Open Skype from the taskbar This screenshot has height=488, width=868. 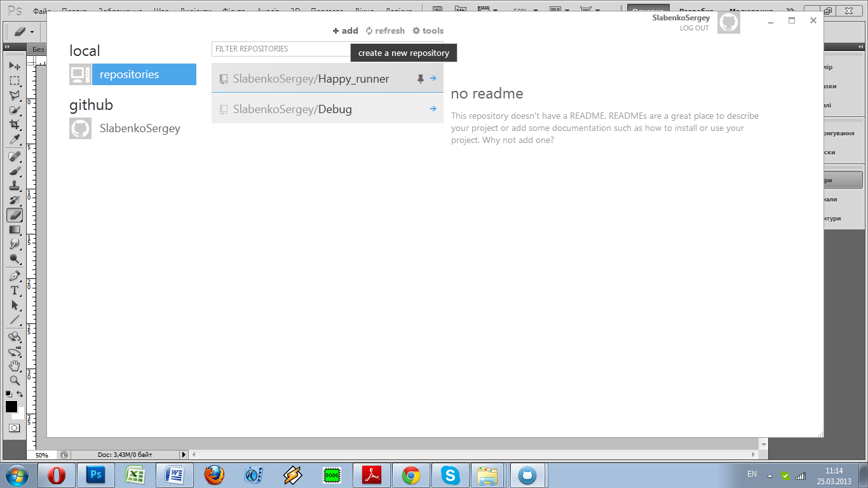[451, 475]
